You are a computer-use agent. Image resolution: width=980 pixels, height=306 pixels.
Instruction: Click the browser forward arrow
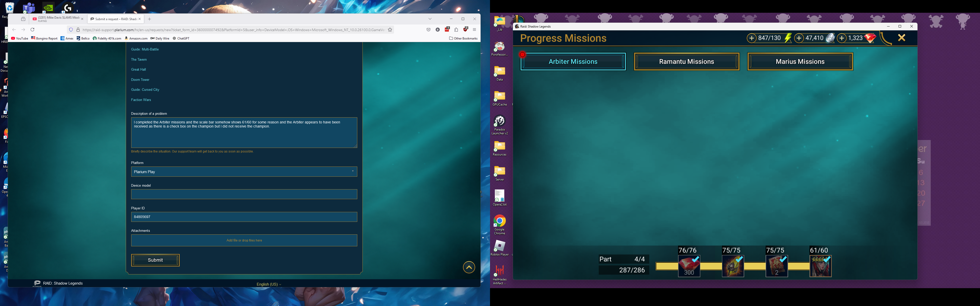[x=23, y=30]
